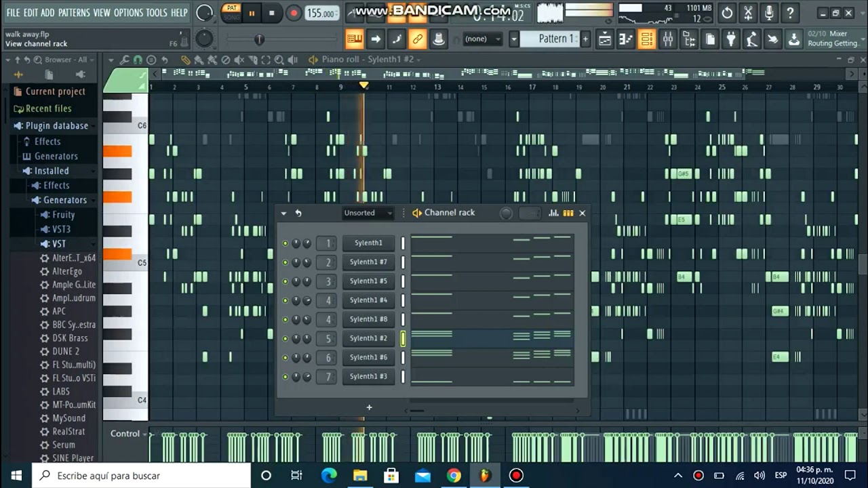Image resolution: width=868 pixels, height=488 pixels.
Task: Click the main pitch slider in toolbar
Action: click(258, 39)
